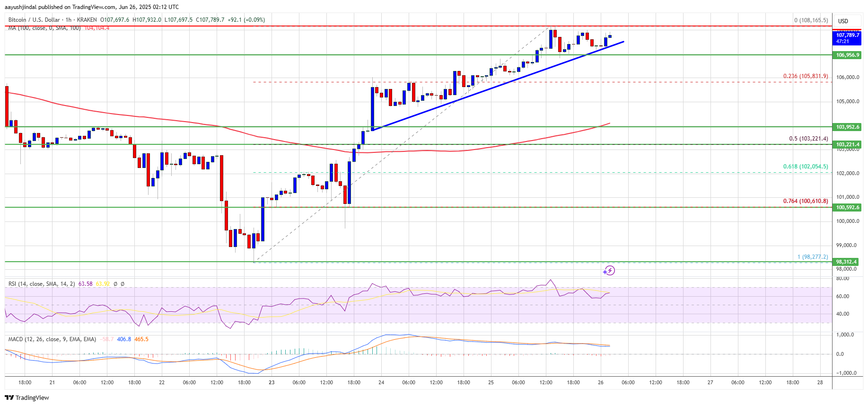
Task: Click the current price label 107,789.7
Action: tap(847, 38)
